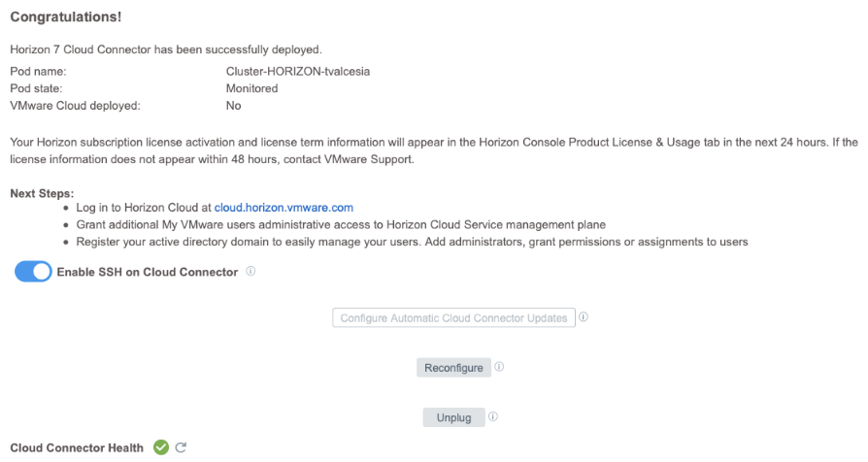Open info icon next to Configure Automatic Updates

coord(584,317)
